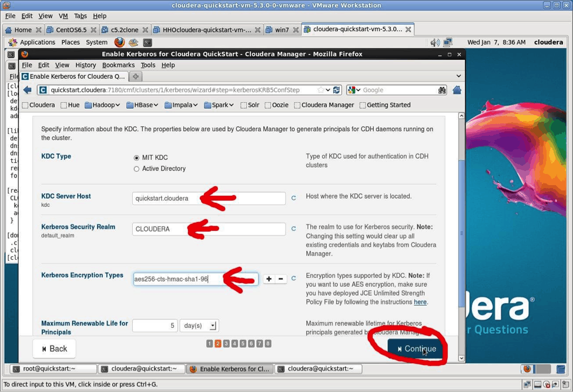
Task: Launch Firefox from the GNOME top panel
Action: point(119,42)
